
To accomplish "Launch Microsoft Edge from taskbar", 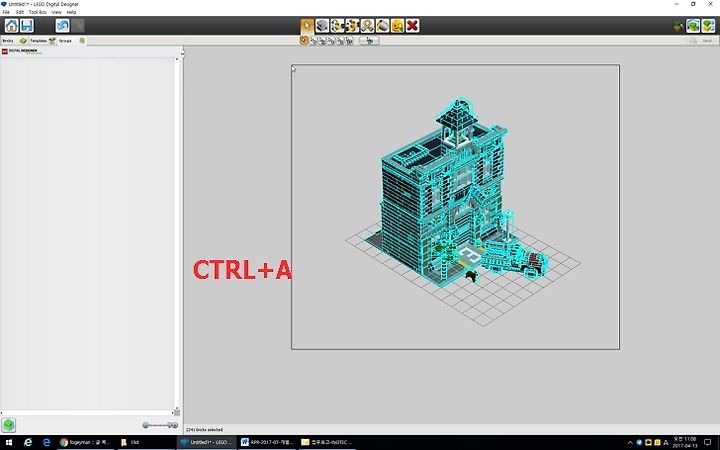I will tap(46, 443).
